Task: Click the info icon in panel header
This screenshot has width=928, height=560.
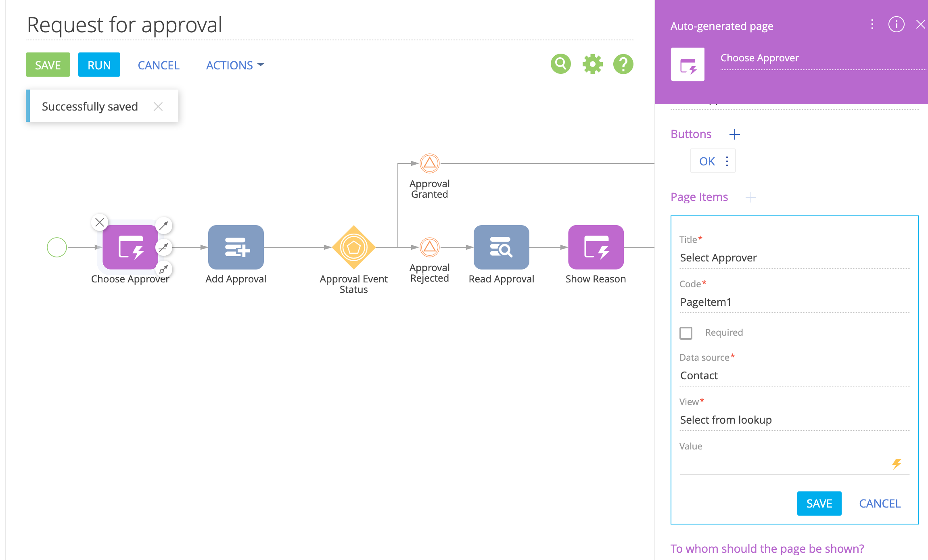Action: [897, 25]
